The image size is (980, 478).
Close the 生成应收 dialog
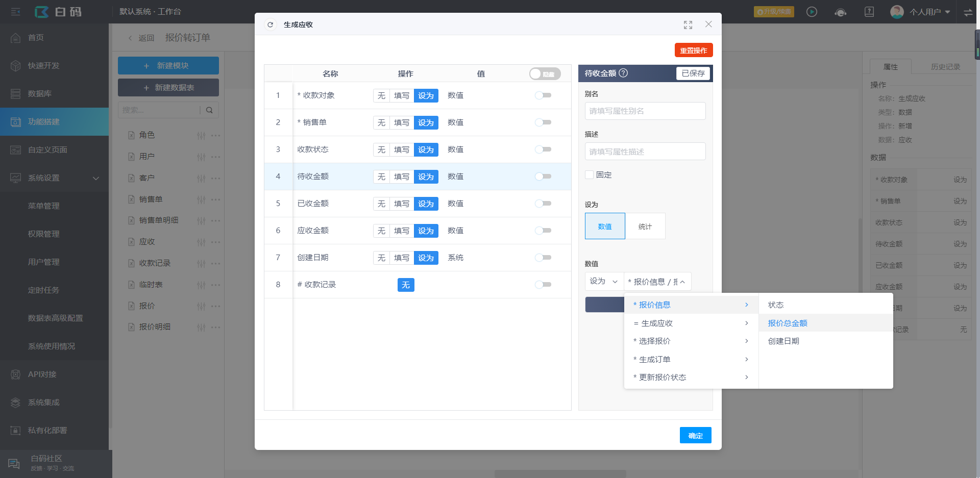coord(708,24)
